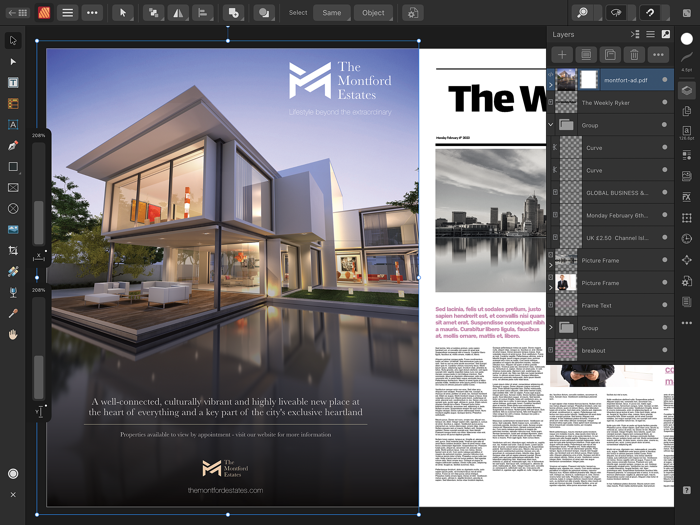
Task: Open the Layers panel list menu
Action: coord(650,34)
